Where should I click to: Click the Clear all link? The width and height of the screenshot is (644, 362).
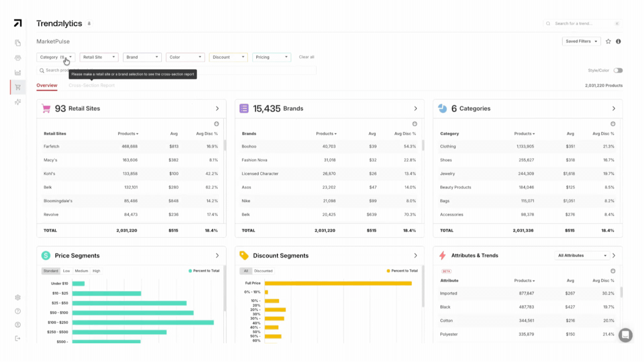point(306,57)
